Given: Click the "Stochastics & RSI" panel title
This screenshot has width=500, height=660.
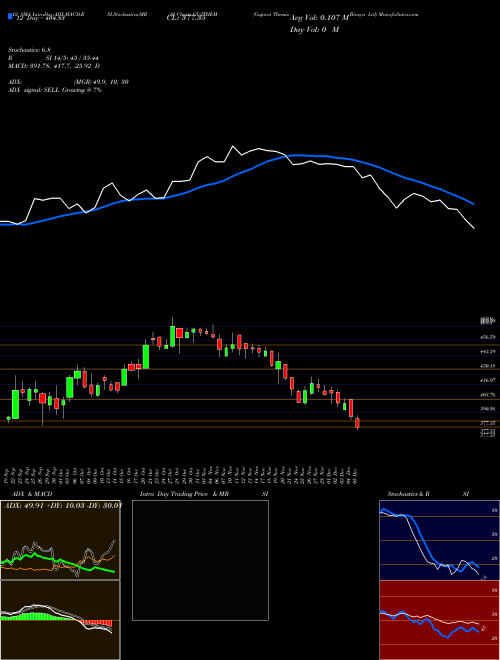Looking at the screenshot, I should (x=428, y=494).
